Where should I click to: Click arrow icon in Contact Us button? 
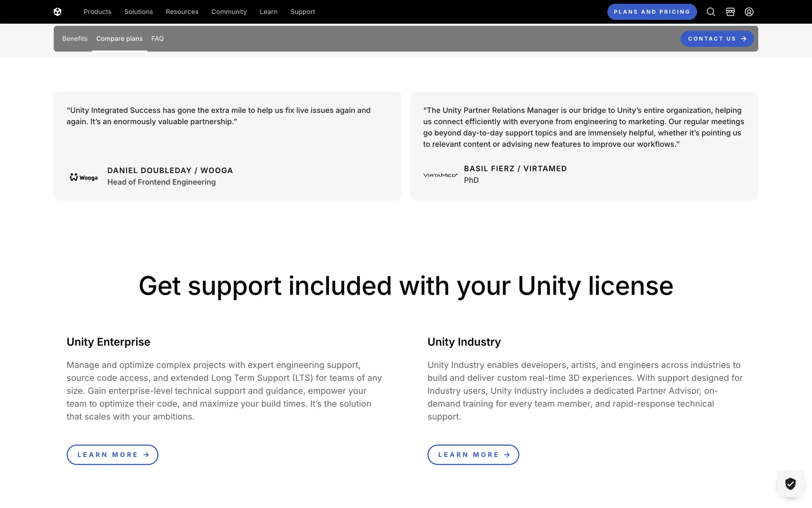(744, 39)
